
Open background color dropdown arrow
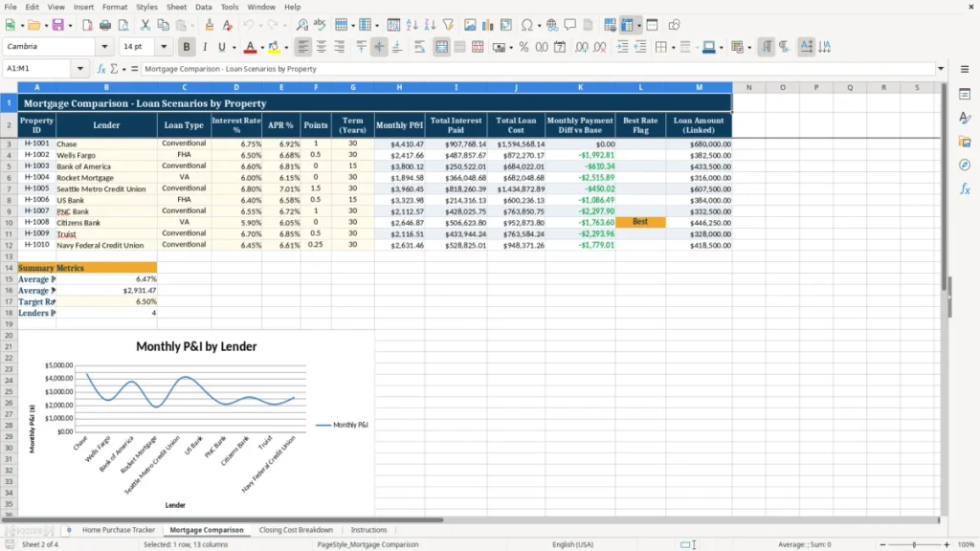tap(286, 48)
